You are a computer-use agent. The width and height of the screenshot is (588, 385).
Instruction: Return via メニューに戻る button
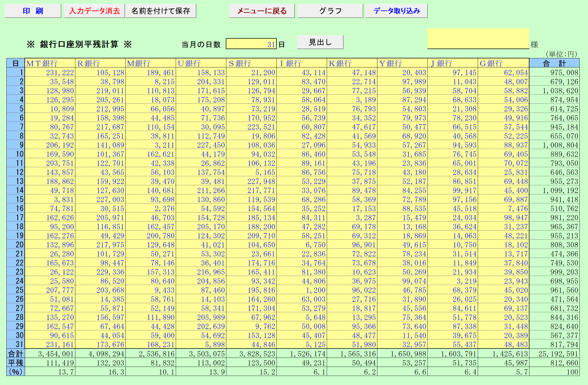point(262,11)
